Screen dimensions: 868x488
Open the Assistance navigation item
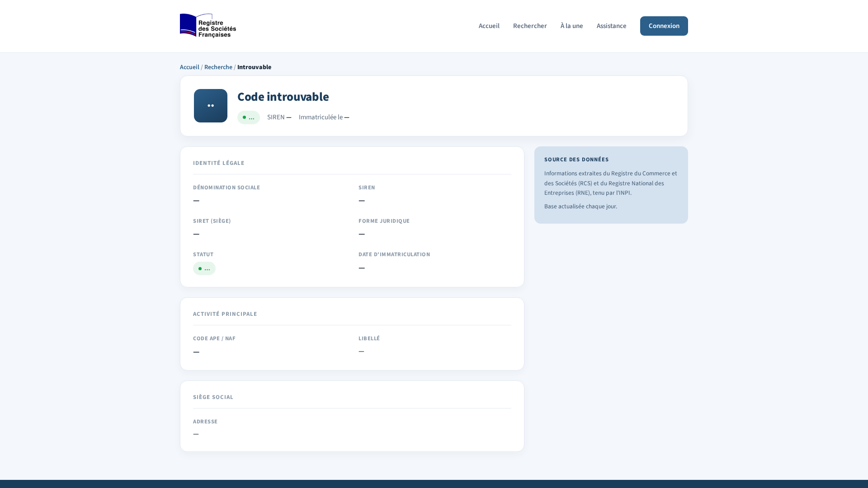coord(612,26)
